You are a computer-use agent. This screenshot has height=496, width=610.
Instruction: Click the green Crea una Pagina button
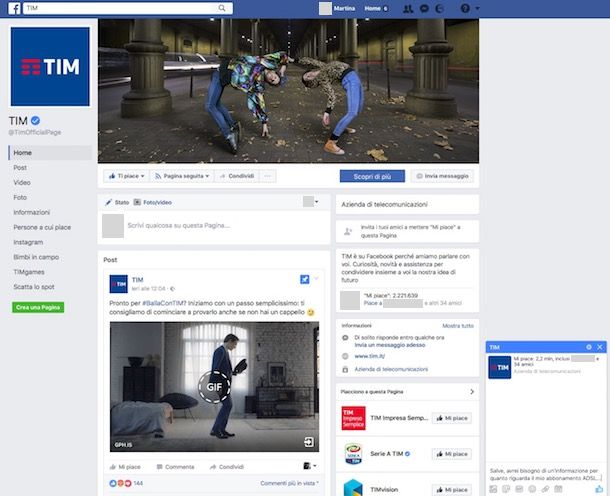pyautogui.click(x=38, y=307)
